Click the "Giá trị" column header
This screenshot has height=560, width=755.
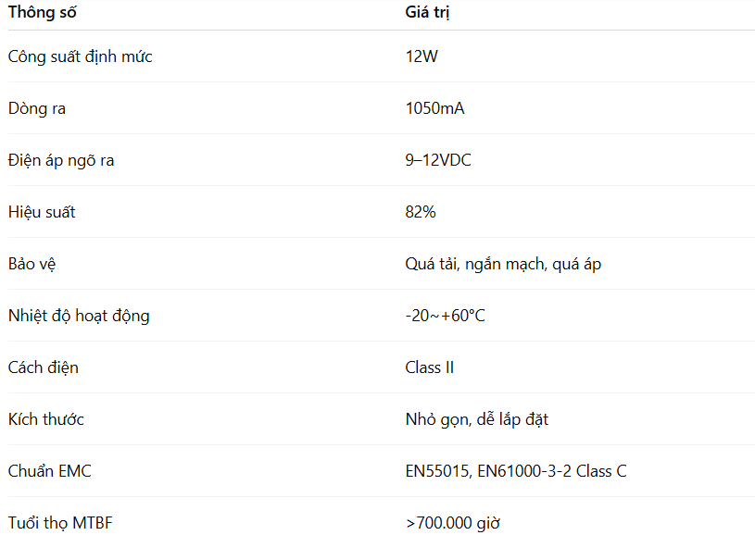428,13
